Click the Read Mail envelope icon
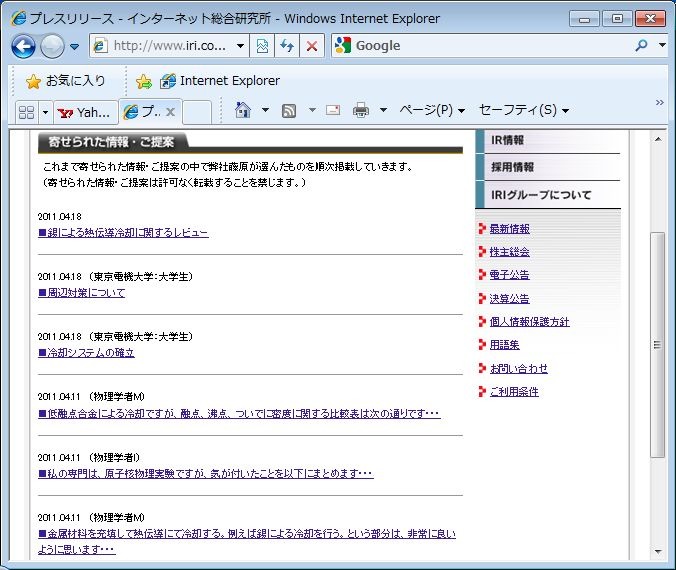This screenshot has width=676, height=570. point(333,110)
